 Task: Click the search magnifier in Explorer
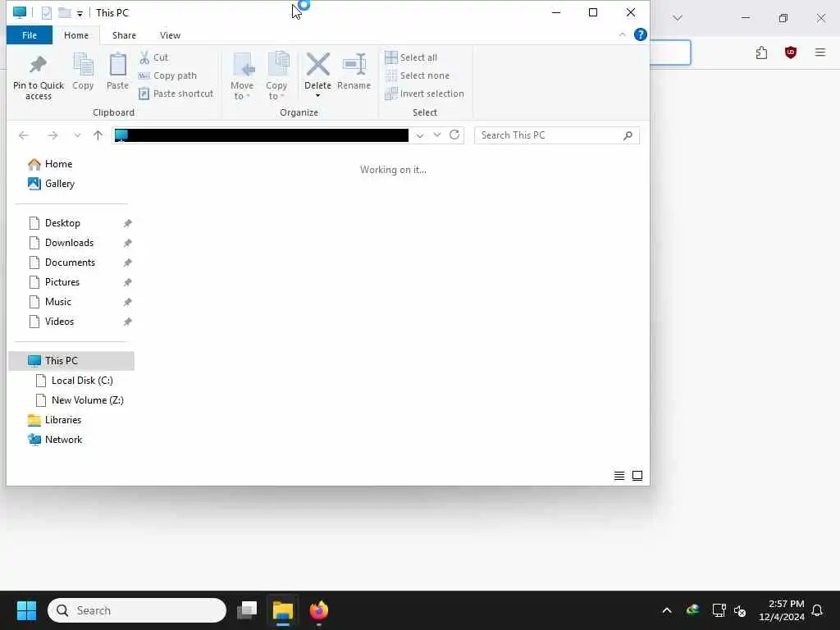tap(628, 135)
